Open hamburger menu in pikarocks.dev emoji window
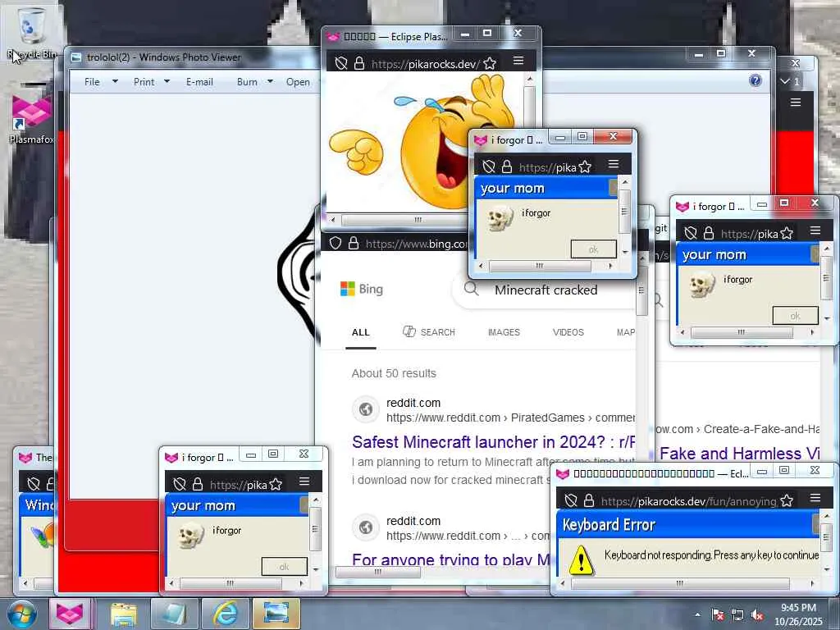 pos(518,61)
